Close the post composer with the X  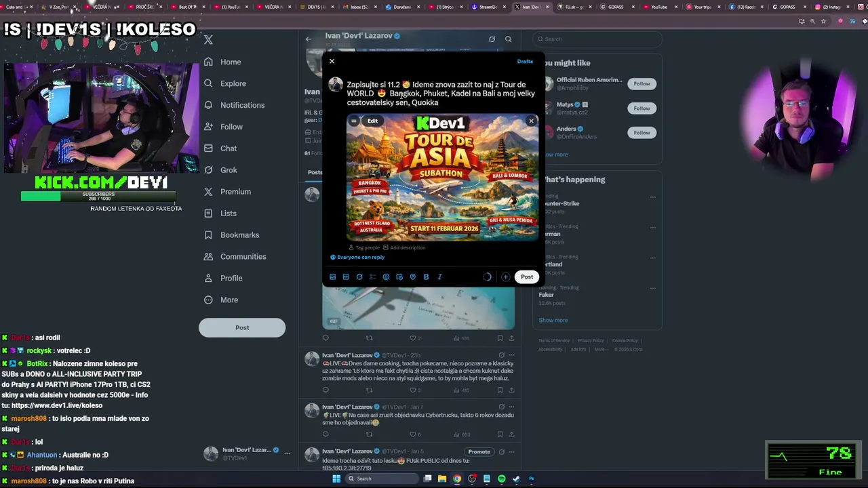332,61
